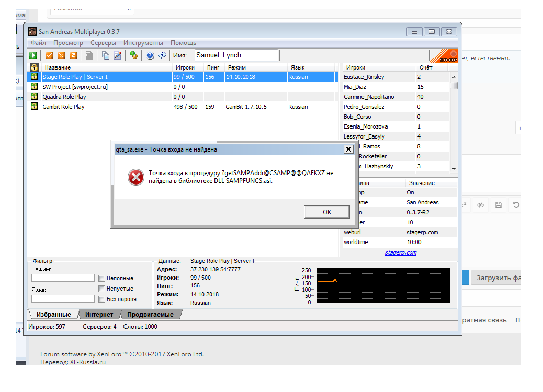This screenshot has width=543, height=392.
Task: Enable the Без пароля filter checkbox
Action: (x=102, y=299)
